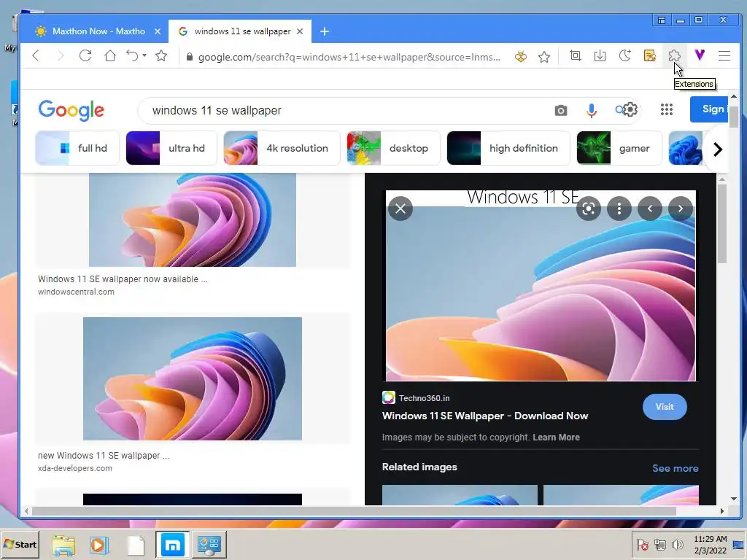The image size is (747, 560).
Task: Click the Sign in button
Action: [x=709, y=109]
